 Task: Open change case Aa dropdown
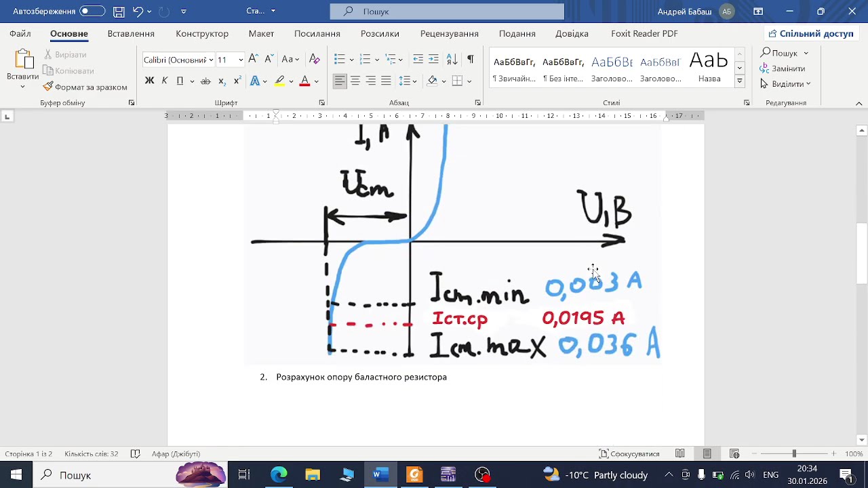[291, 59]
